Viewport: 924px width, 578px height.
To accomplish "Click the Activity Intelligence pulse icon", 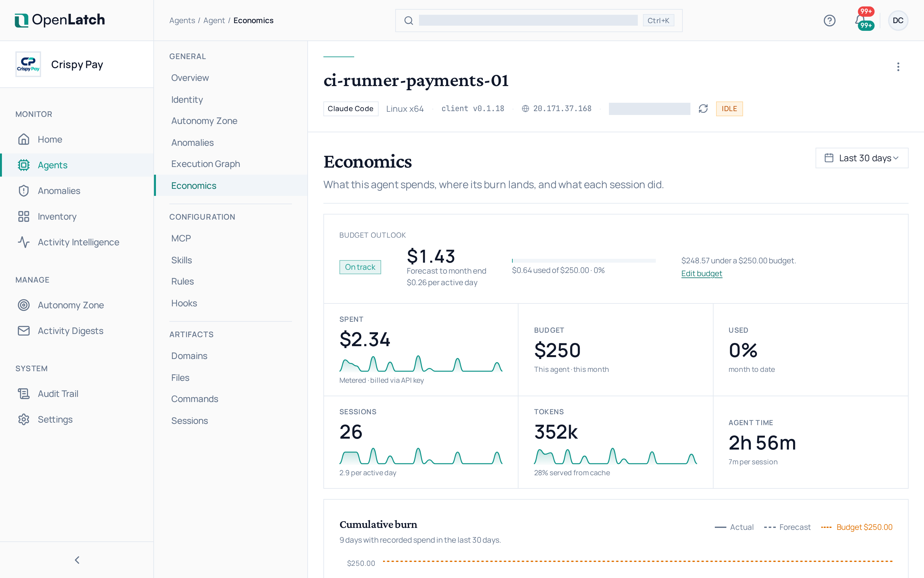I will tap(24, 242).
